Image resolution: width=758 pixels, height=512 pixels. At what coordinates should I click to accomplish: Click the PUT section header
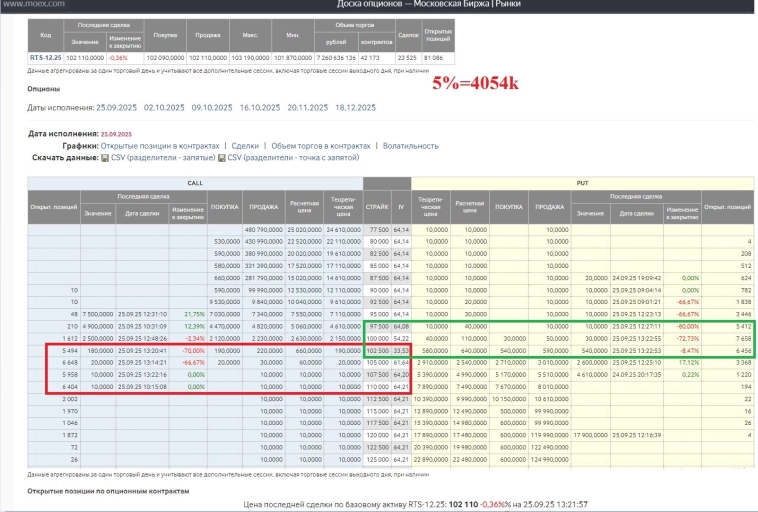pyautogui.click(x=582, y=183)
